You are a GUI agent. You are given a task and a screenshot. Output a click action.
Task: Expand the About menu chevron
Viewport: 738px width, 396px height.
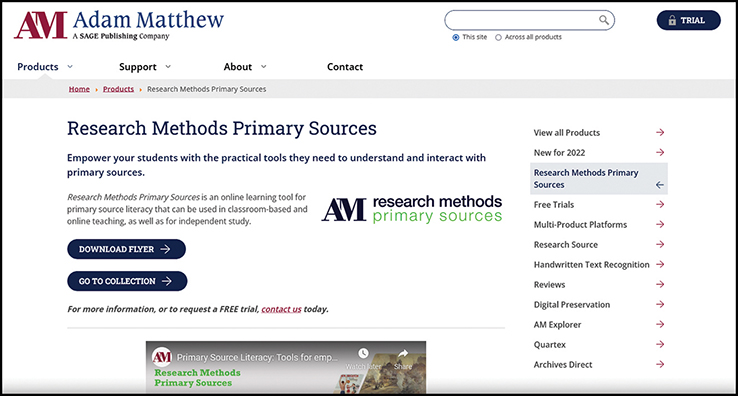click(x=264, y=67)
